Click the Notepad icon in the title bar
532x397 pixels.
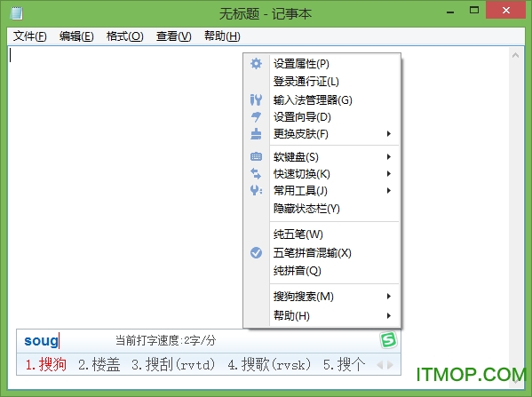16,13
